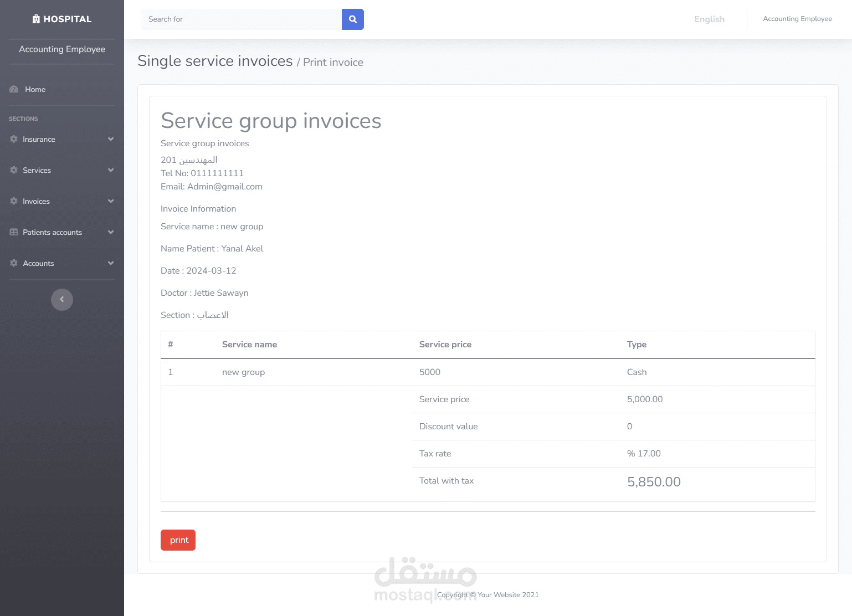Click the 5,850.00 total amount
Viewport: 852px width, 616px height.
click(x=654, y=482)
